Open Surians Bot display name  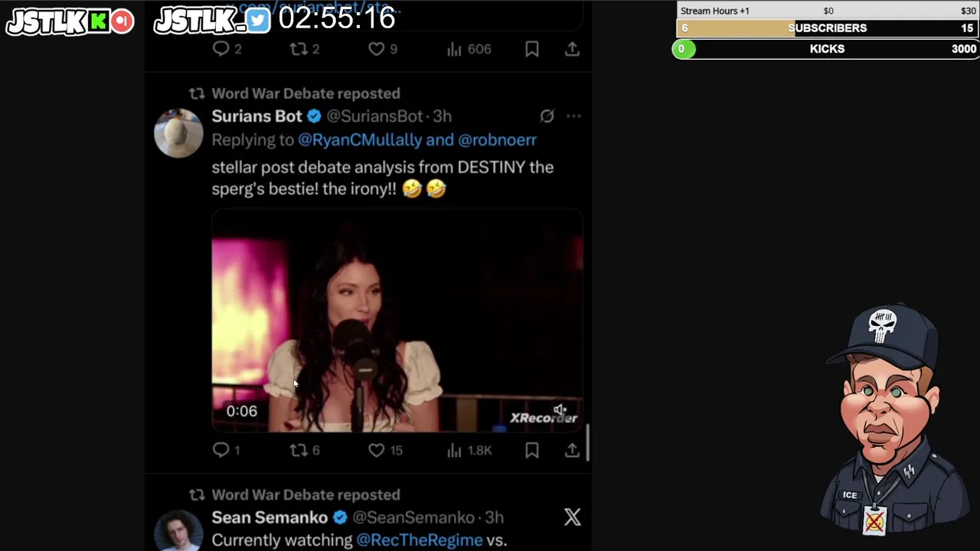click(x=256, y=116)
